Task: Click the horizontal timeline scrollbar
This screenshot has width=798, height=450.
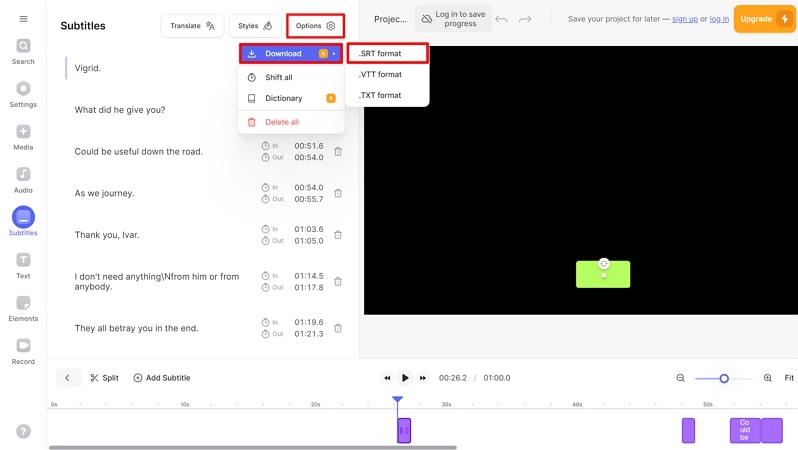Action: tap(253, 447)
